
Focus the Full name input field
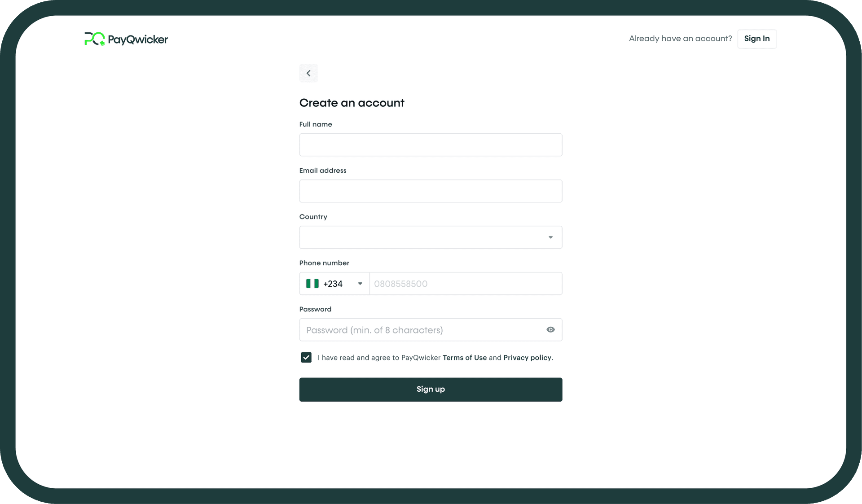pos(431,145)
